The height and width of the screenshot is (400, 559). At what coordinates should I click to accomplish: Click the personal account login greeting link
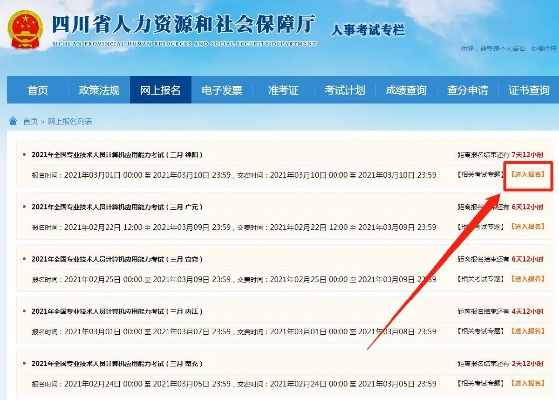pyautogui.click(x=492, y=48)
